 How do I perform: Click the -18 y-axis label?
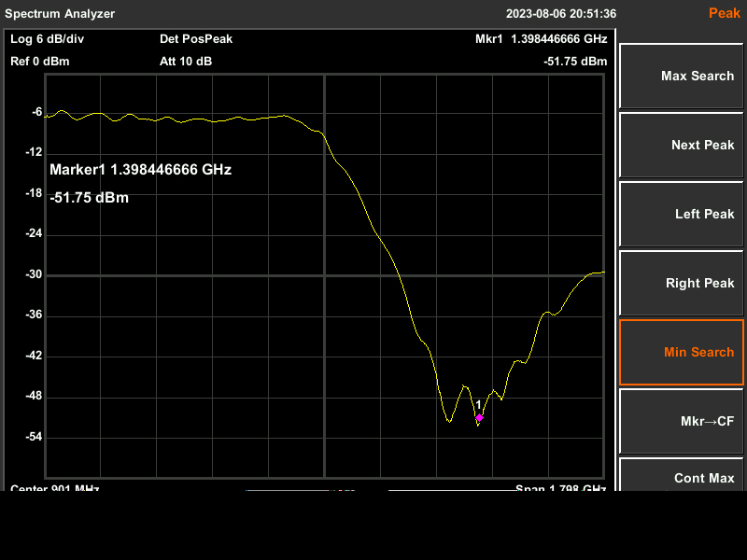click(34, 193)
